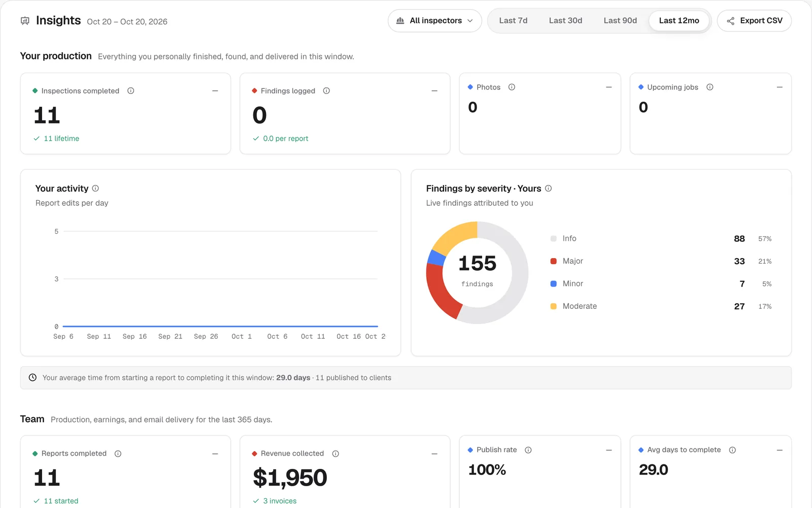The height and width of the screenshot is (508, 812).
Task: Click the clock icon in average time banner
Action: coord(32,377)
